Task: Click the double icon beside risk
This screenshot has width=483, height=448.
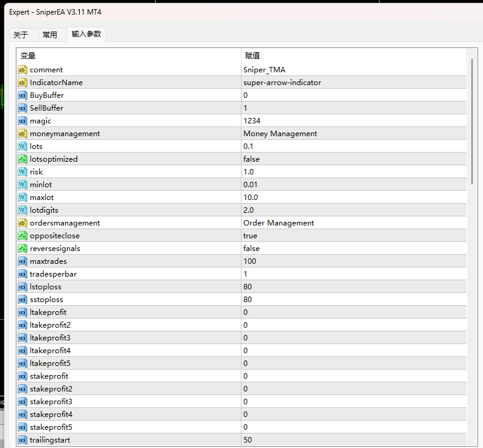Action: 22,172
